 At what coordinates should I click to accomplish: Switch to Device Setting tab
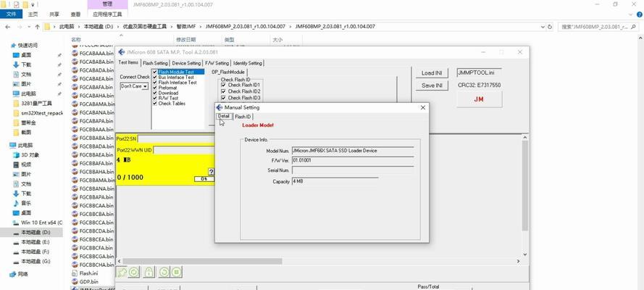click(186, 63)
